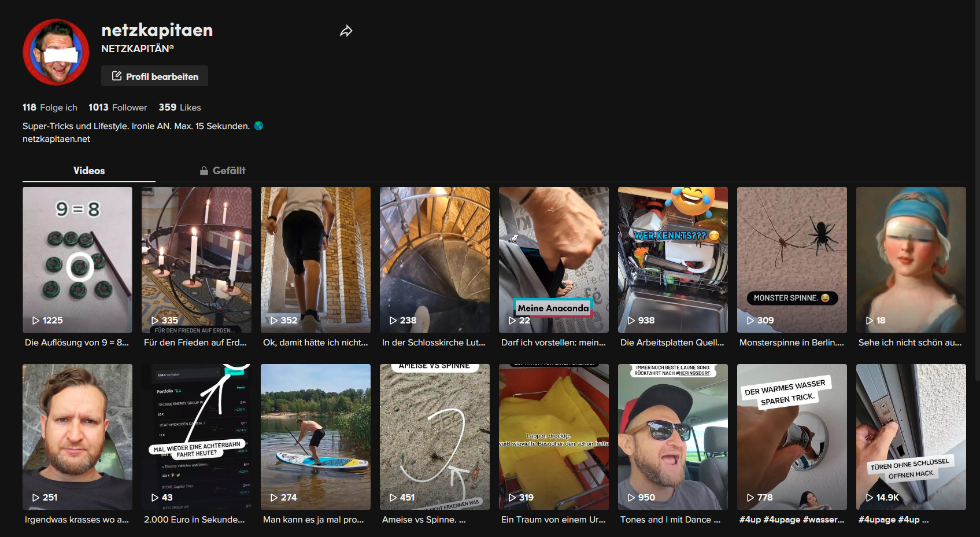Click the caption 'Tones and I mit Dance'

click(x=670, y=520)
